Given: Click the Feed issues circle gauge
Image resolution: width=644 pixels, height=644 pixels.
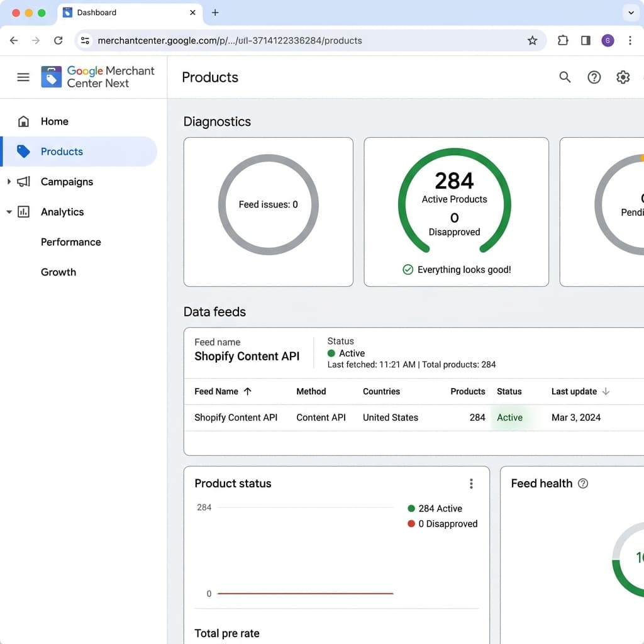Looking at the screenshot, I should click(x=268, y=204).
